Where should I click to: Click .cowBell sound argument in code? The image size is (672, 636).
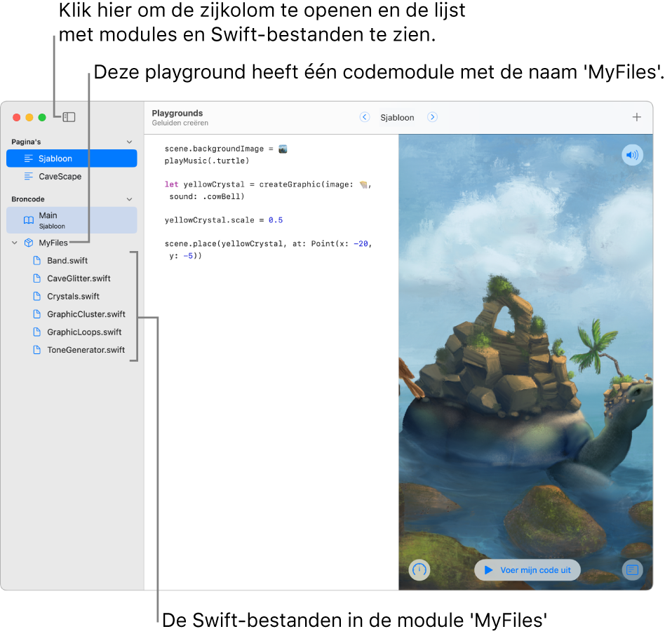(221, 196)
